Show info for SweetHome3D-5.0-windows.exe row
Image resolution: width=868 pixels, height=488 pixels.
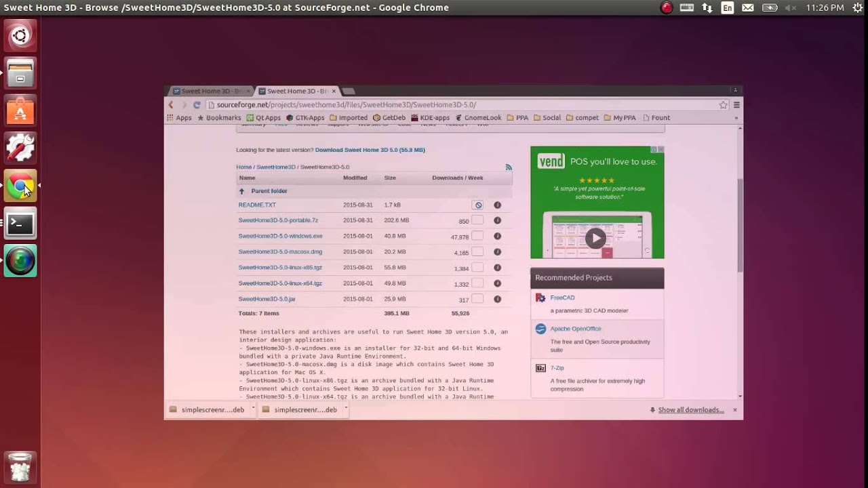tap(497, 236)
